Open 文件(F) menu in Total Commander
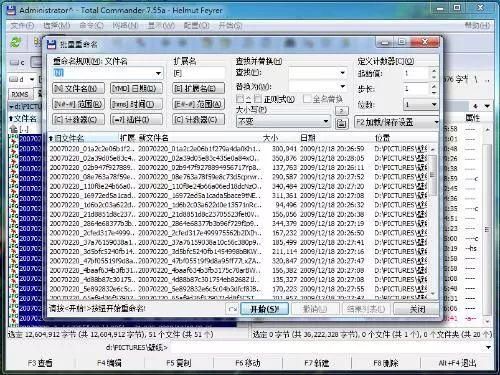Viewport: 500px width, 375px height. (x=22, y=25)
